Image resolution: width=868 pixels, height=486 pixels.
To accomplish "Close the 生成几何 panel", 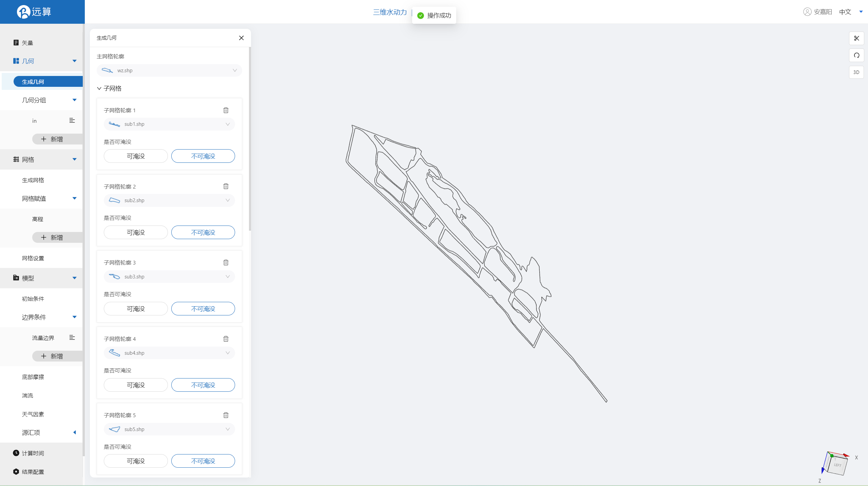I will click(x=241, y=38).
